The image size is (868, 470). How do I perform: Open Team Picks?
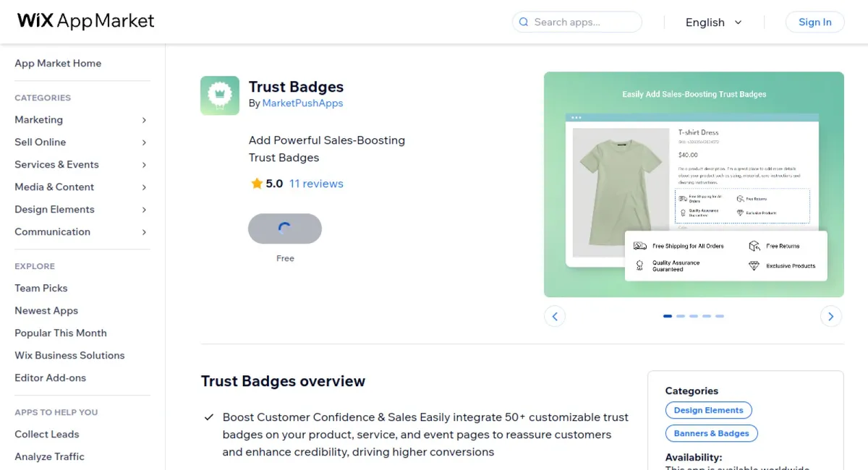41,288
